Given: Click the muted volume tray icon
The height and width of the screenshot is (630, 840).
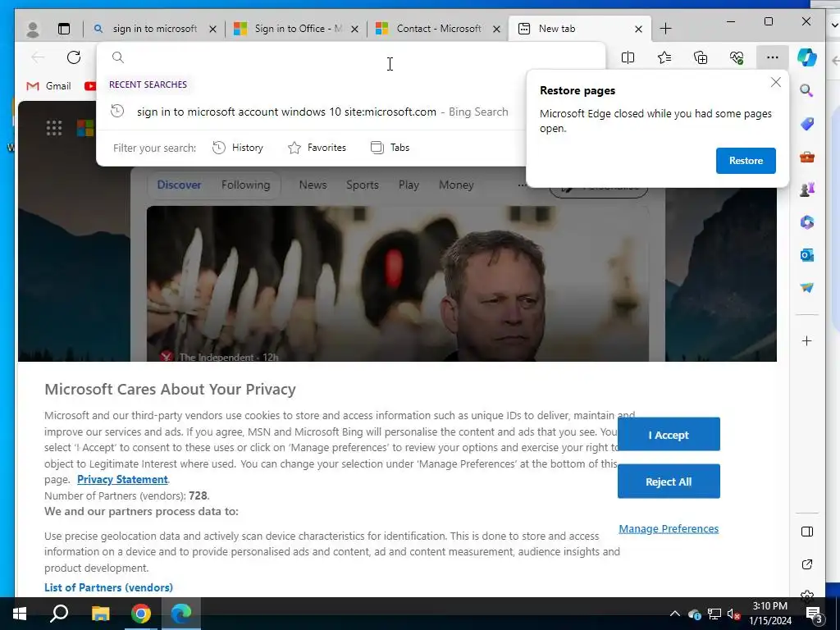Looking at the screenshot, I should click(x=733, y=614).
